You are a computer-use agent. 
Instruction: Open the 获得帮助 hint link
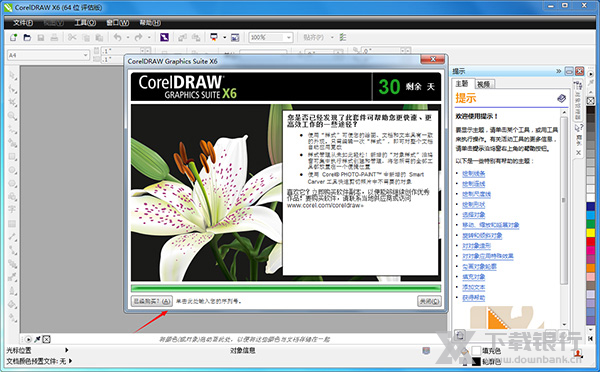pyautogui.click(x=473, y=297)
